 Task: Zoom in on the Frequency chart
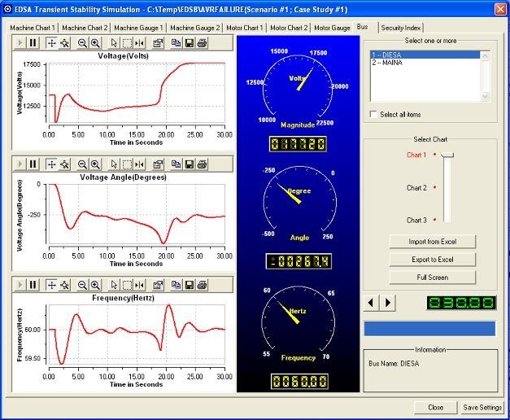(95, 285)
